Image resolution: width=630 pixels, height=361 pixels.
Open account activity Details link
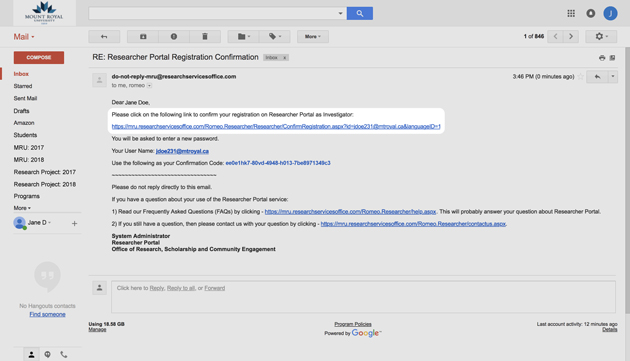(x=610, y=330)
